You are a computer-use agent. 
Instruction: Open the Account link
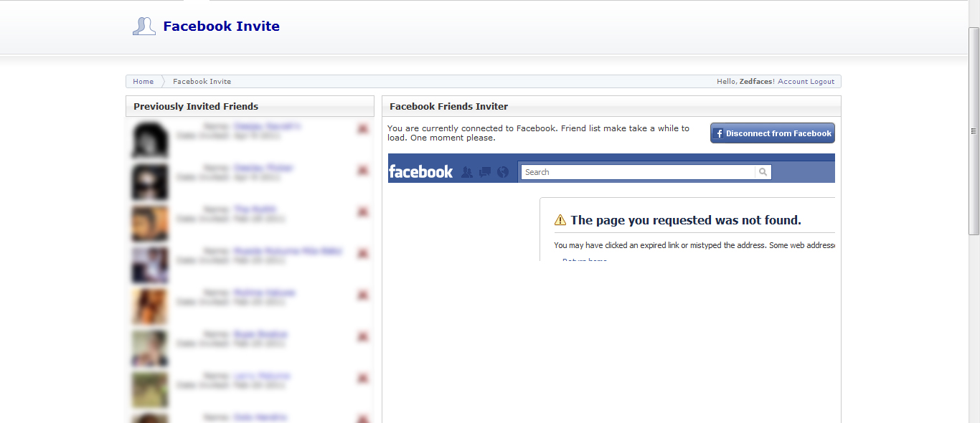pos(793,82)
